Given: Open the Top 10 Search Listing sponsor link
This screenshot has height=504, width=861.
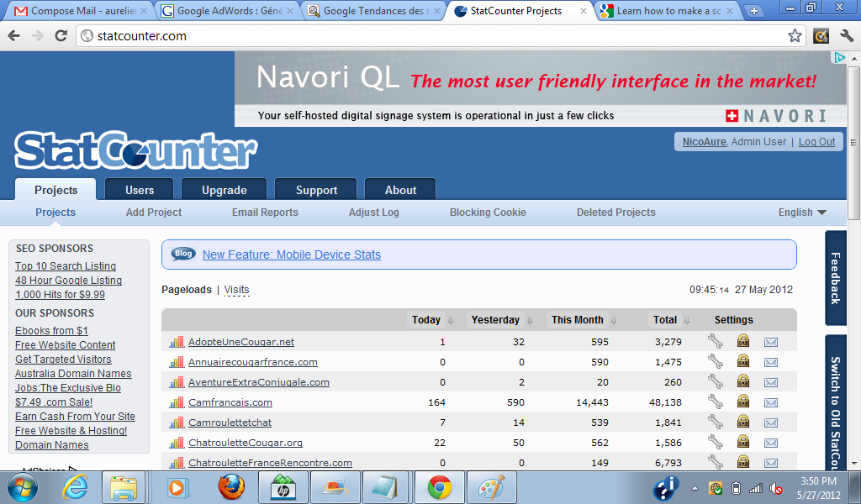Looking at the screenshot, I should pyautogui.click(x=66, y=266).
